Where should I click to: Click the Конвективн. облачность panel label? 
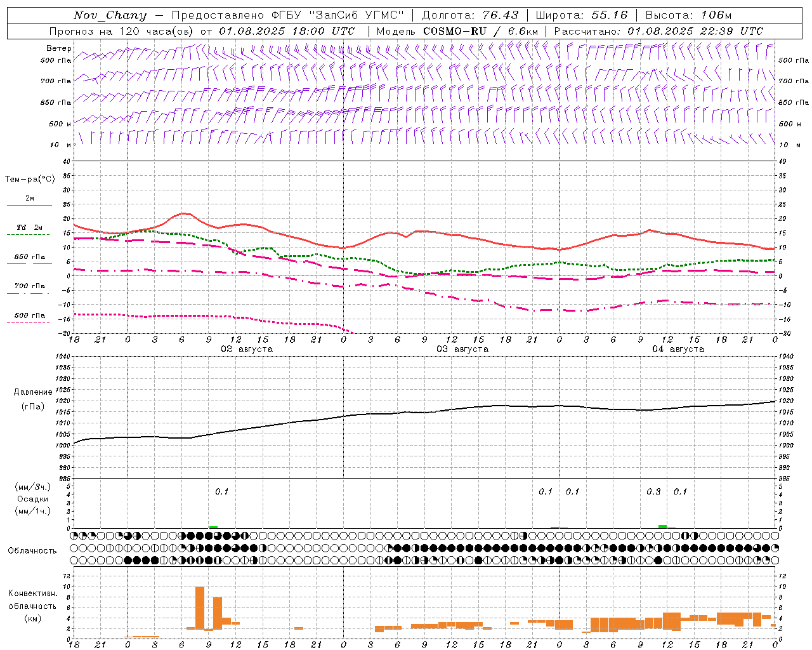point(32,599)
